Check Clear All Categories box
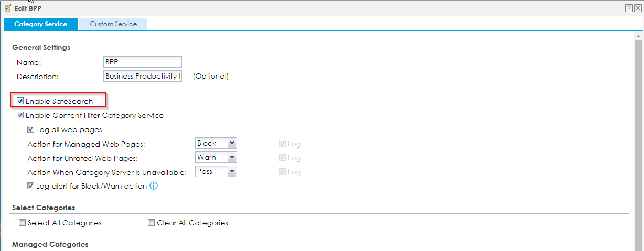 click(152, 223)
